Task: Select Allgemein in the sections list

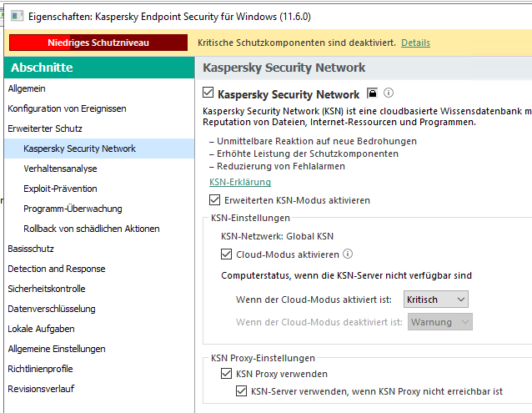Action: click(x=27, y=88)
